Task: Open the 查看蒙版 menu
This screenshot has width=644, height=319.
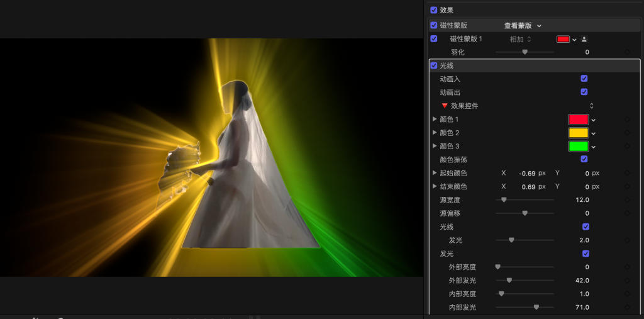Action: [x=522, y=26]
